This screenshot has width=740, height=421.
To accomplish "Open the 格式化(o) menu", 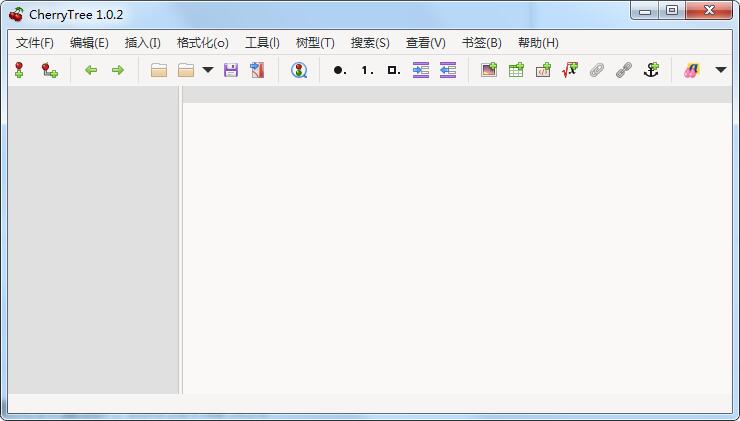I will [202, 43].
